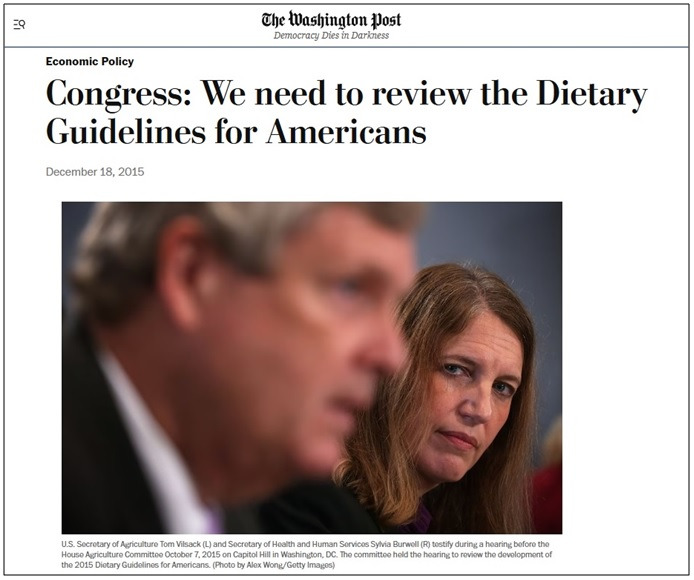
Task: Click The Washington Post logo
Action: coord(331,19)
